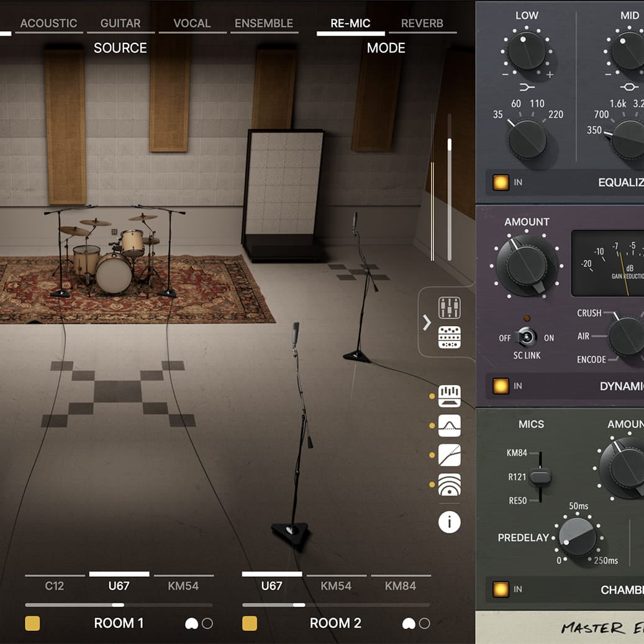Select the EQ curve module icon

tap(449, 425)
